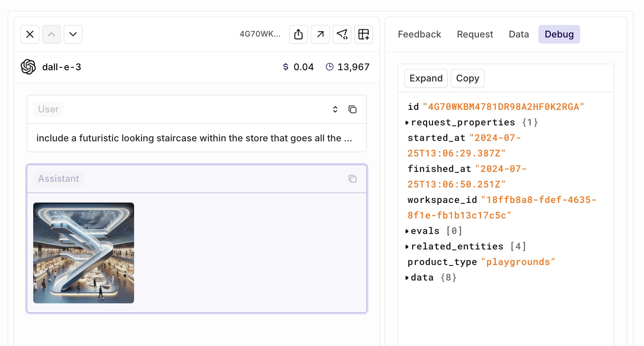
Task: Expand the evals array node
Action: (x=407, y=231)
